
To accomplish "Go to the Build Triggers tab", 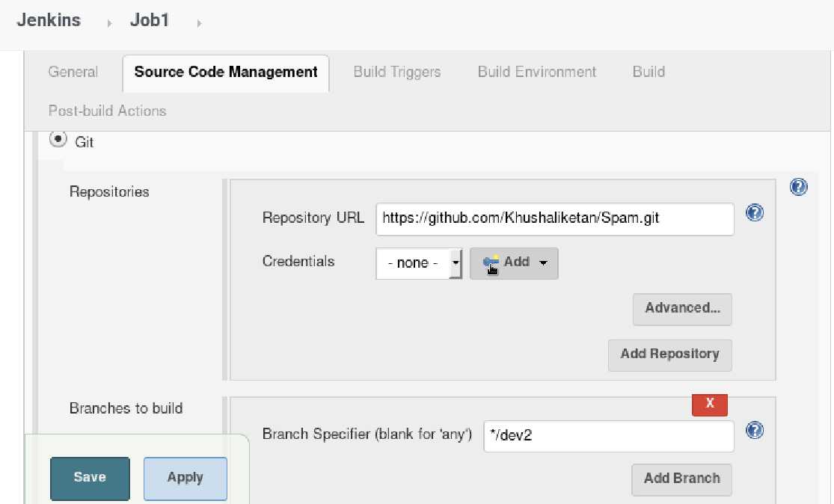I will tap(397, 72).
